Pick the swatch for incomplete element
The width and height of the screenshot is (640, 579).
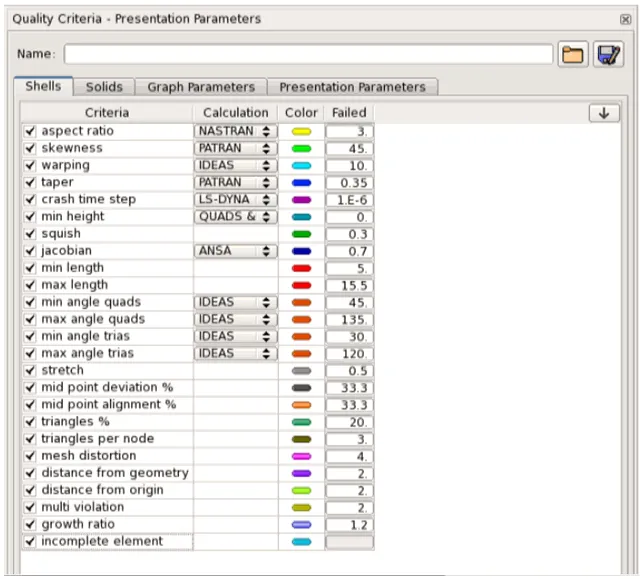(x=302, y=542)
